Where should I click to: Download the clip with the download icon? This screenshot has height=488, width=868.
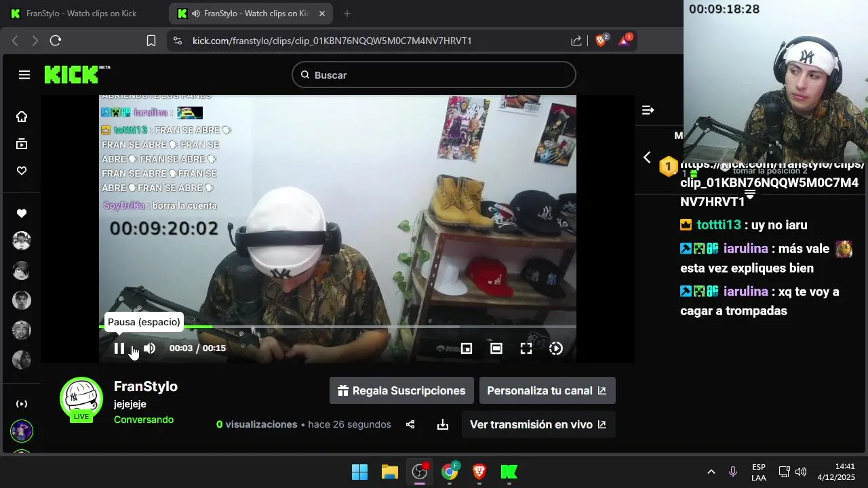[443, 425]
